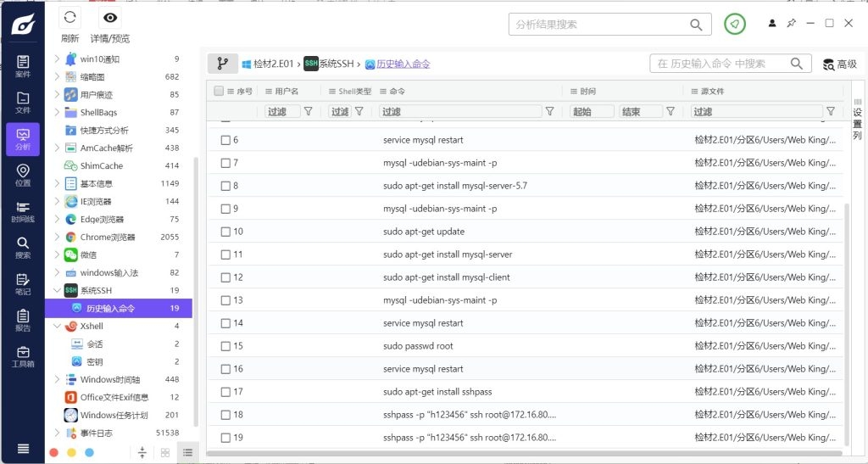Viewport: 868px width, 464px height.
Task: Tick the checkbox for row 17
Action: click(x=225, y=392)
